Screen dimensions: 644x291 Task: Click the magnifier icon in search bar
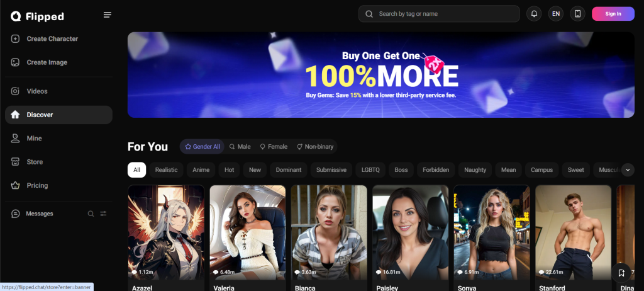pyautogui.click(x=369, y=14)
